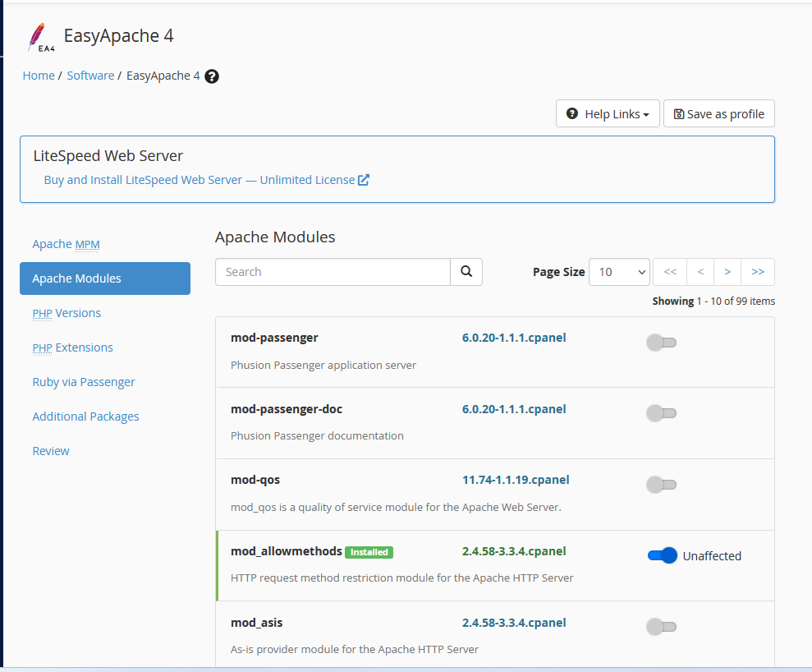Click mod-passenger version 6.0.20-1.1.1.cpanel
Viewport: 812px width, 672px height.
pos(514,338)
